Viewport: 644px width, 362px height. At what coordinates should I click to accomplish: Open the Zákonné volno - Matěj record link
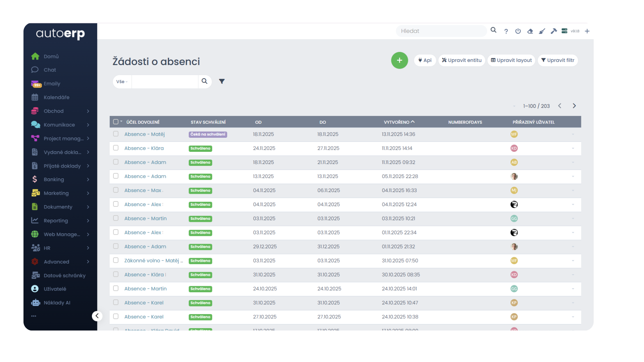[x=153, y=261]
